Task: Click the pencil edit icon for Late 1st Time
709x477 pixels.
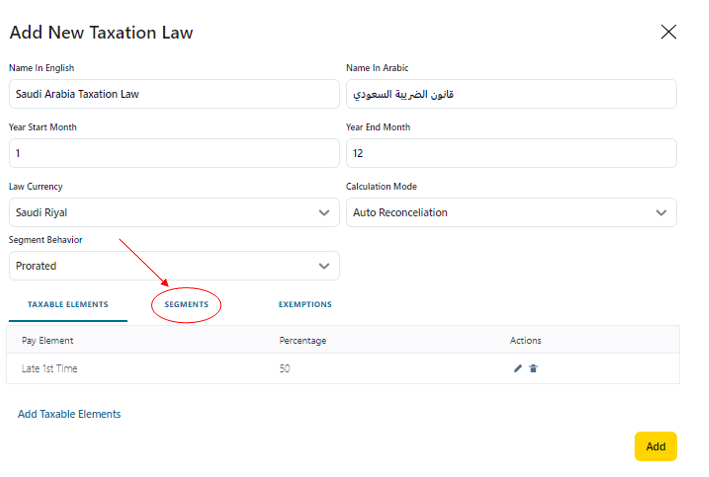Action: tap(518, 369)
